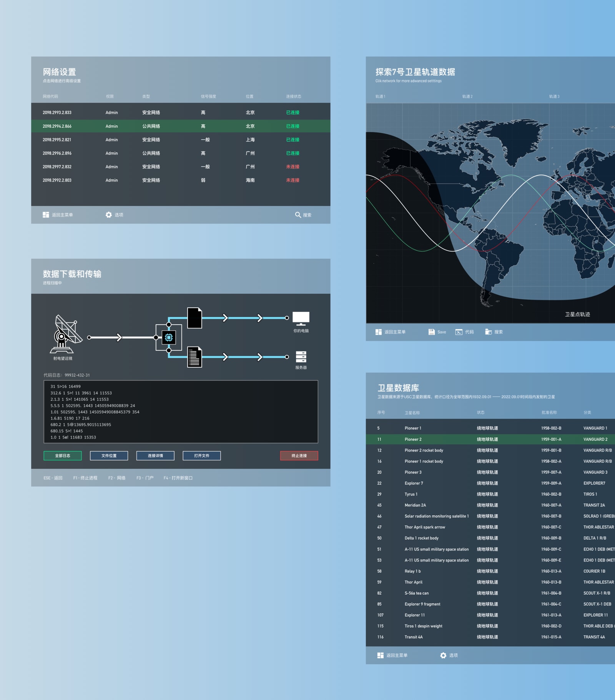This screenshot has width=615, height=700.
Task: Select the 轨道 2 tab above map
Action: pos(467,97)
